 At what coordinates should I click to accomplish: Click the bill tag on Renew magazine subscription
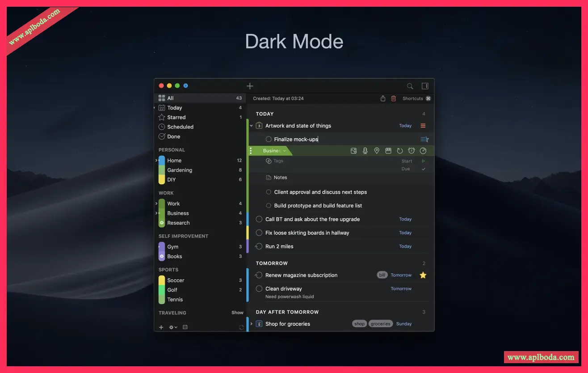[382, 275]
